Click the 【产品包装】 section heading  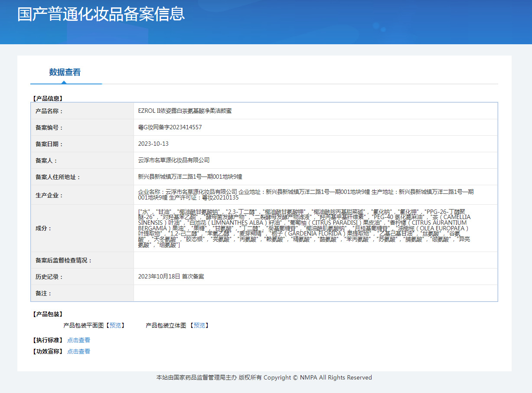[x=48, y=314]
